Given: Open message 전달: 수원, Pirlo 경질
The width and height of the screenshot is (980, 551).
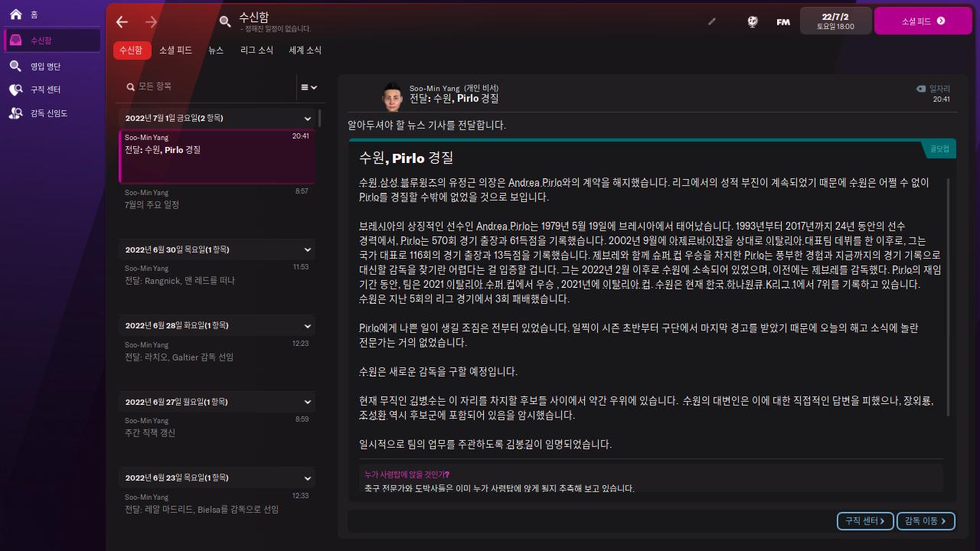Looking at the screenshot, I should 217,156.
